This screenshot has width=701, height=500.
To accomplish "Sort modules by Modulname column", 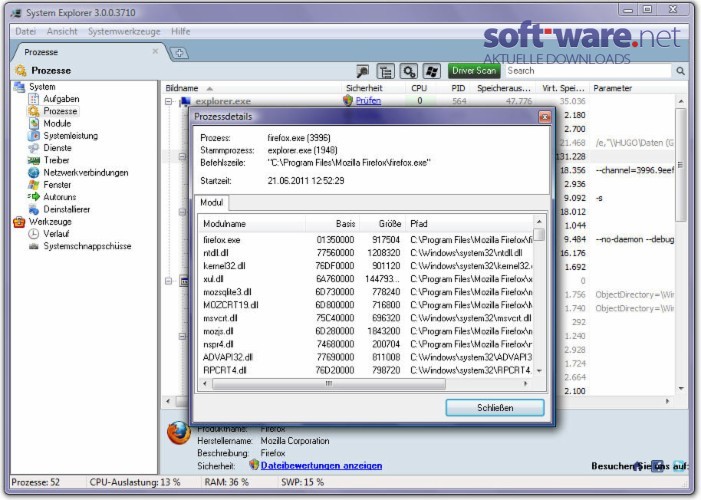I will coord(252,224).
